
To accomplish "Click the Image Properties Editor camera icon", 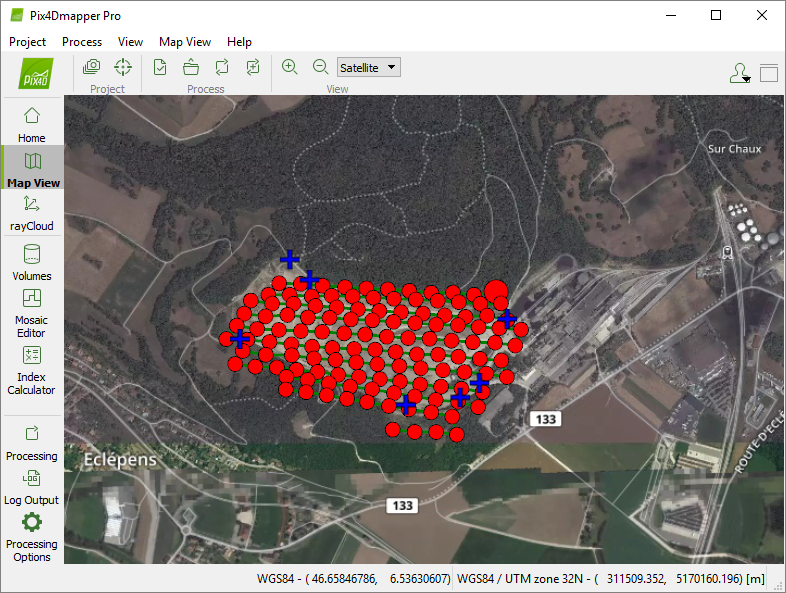I will tap(92, 67).
